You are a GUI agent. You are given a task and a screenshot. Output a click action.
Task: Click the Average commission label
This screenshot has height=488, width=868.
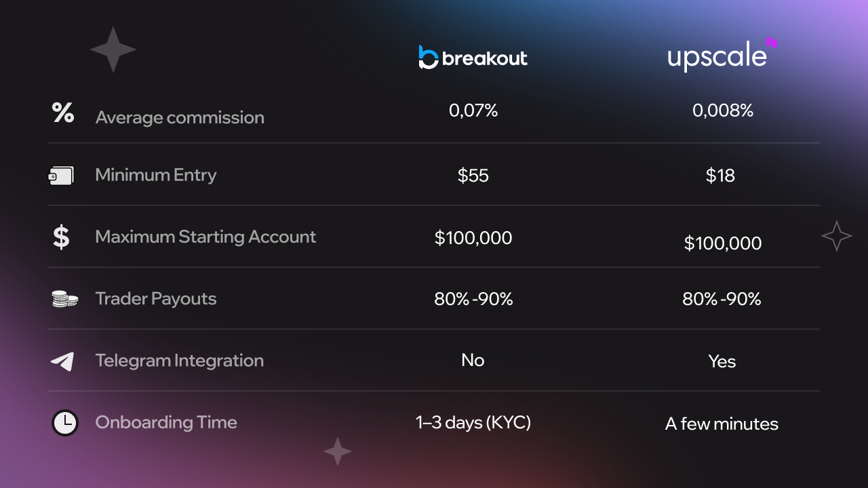click(x=180, y=117)
